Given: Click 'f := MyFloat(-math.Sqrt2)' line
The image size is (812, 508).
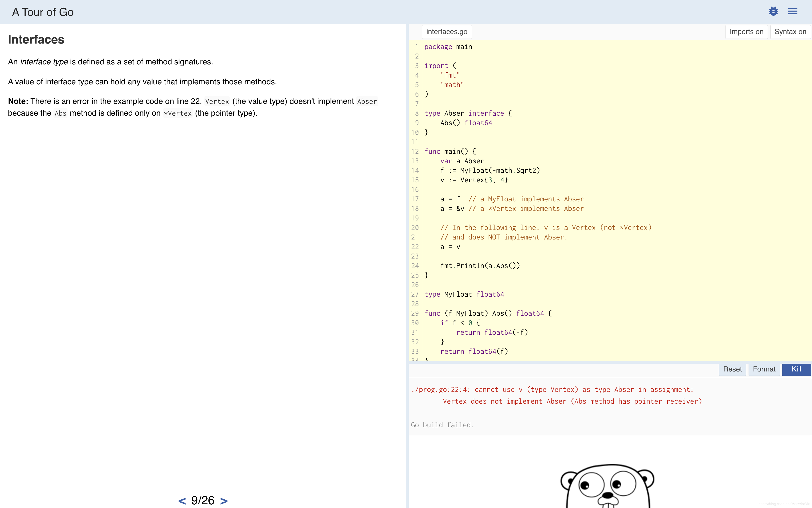Looking at the screenshot, I should click(x=490, y=171).
